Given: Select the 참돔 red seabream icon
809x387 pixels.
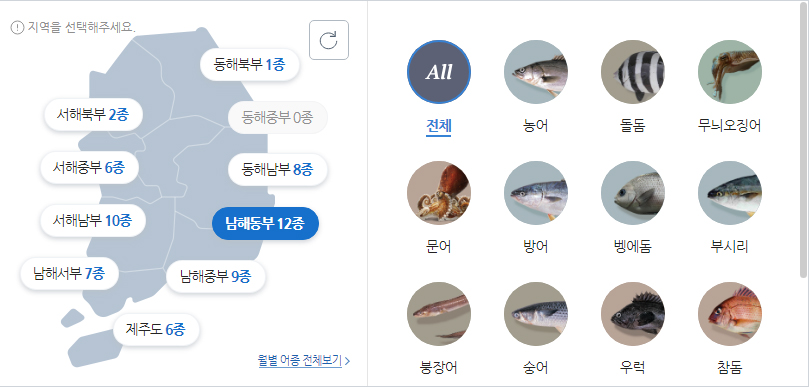Looking at the screenshot, I should (730, 314).
